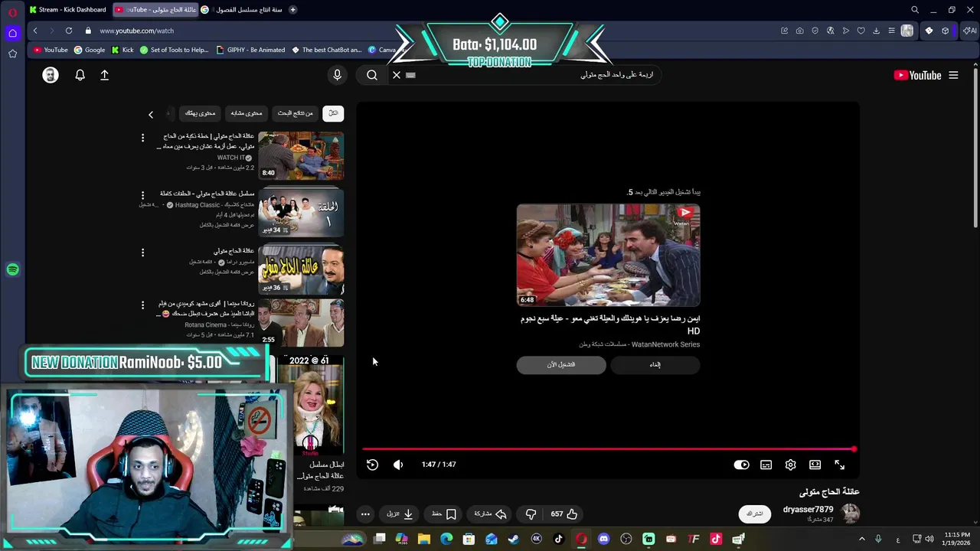Click the taskbar volume speaker icon
The height and width of the screenshot is (551, 980).
[x=929, y=539]
